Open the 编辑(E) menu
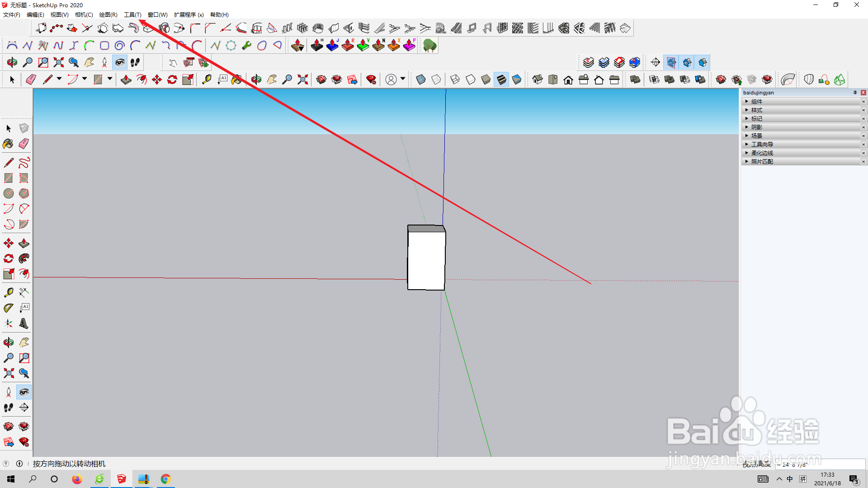868x488 pixels. (x=35, y=15)
